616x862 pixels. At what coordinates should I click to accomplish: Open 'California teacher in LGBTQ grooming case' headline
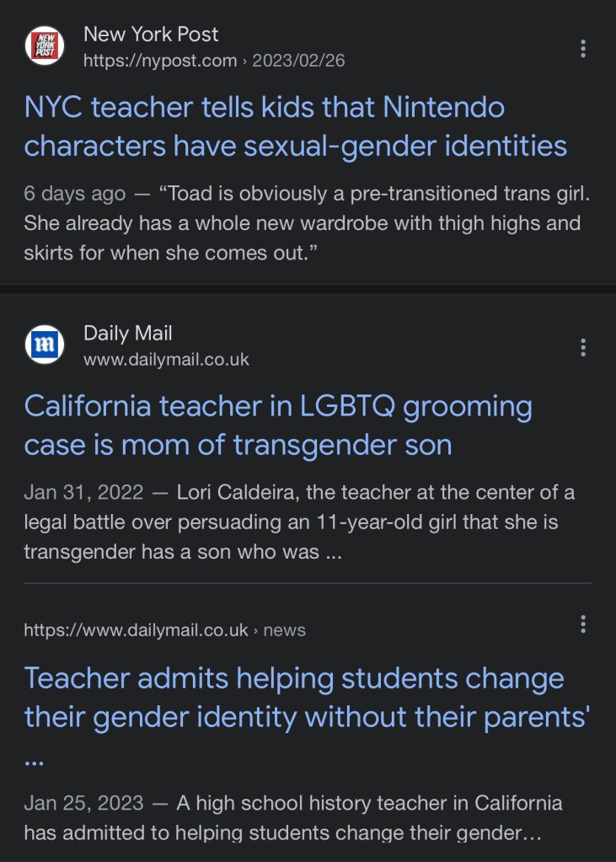point(278,426)
